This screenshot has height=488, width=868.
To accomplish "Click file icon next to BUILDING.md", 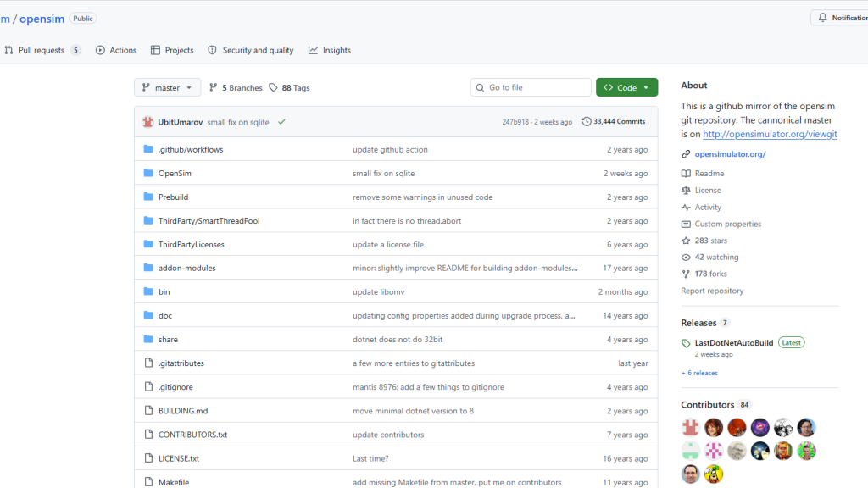I will (x=148, y=411).
